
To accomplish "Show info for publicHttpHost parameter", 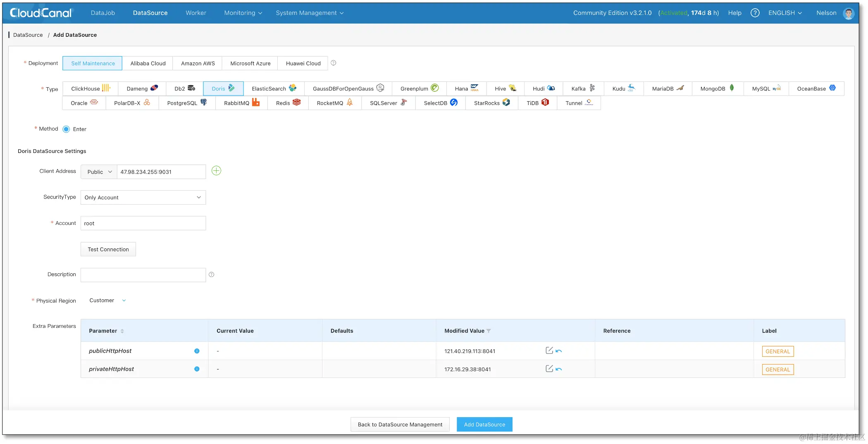I will coord(197,351).
